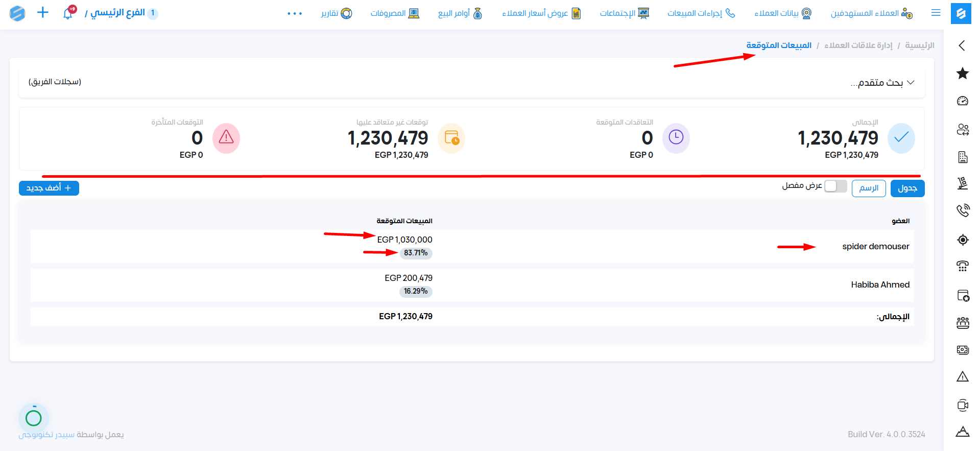Select الفرع الرئيسي branch selector
The height and width of the screenshot is (451, 980).
pos(122,13)
